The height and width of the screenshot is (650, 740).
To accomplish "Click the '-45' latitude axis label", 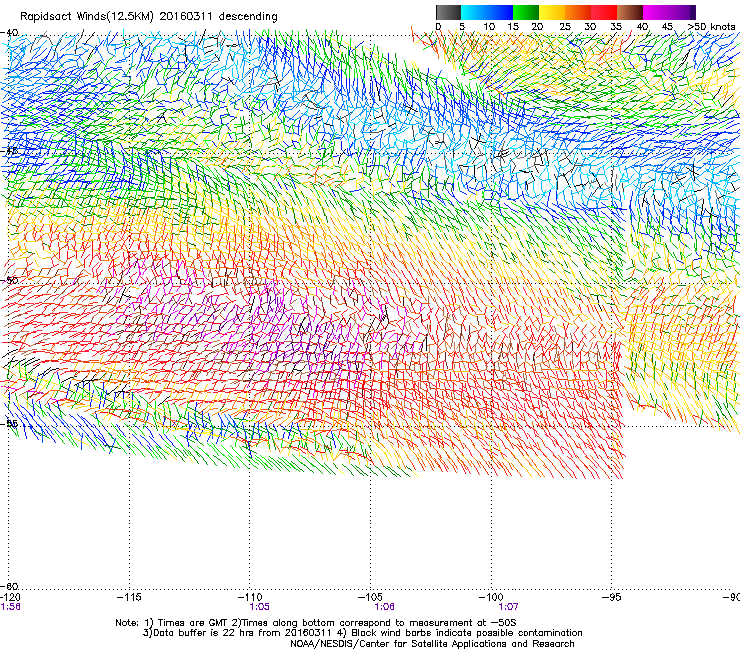I will point(9,151).
